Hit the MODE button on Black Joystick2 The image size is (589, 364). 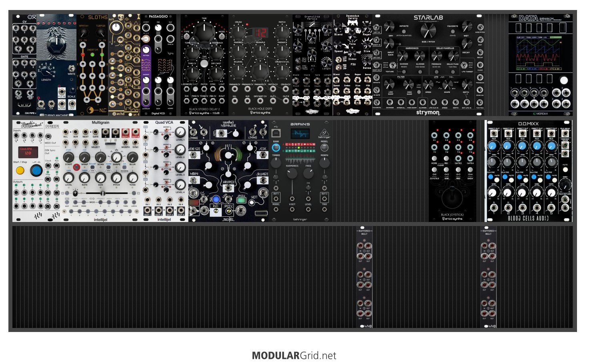click(x=435, y=158)
